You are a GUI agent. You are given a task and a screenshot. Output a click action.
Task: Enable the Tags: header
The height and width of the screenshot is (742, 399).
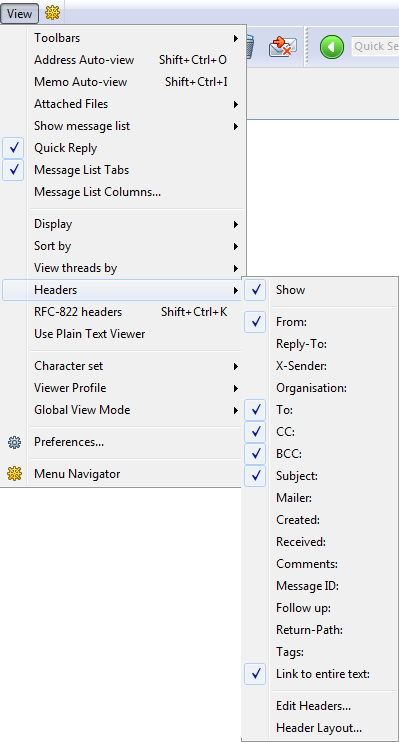(x=320, y=652)
